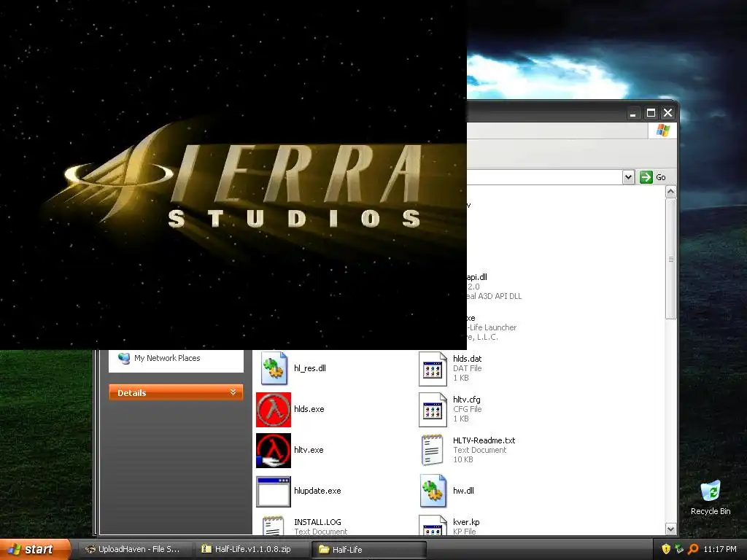747x560 pixels.
Task: Click the Windows flag logo in Explorer
Action: [x=662, y=131]
